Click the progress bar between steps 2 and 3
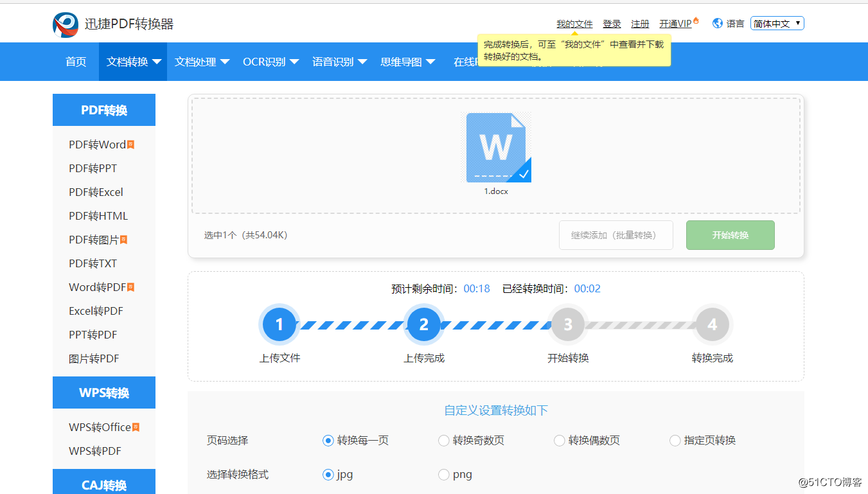The image size is (868, 494). tap(496, 325)
